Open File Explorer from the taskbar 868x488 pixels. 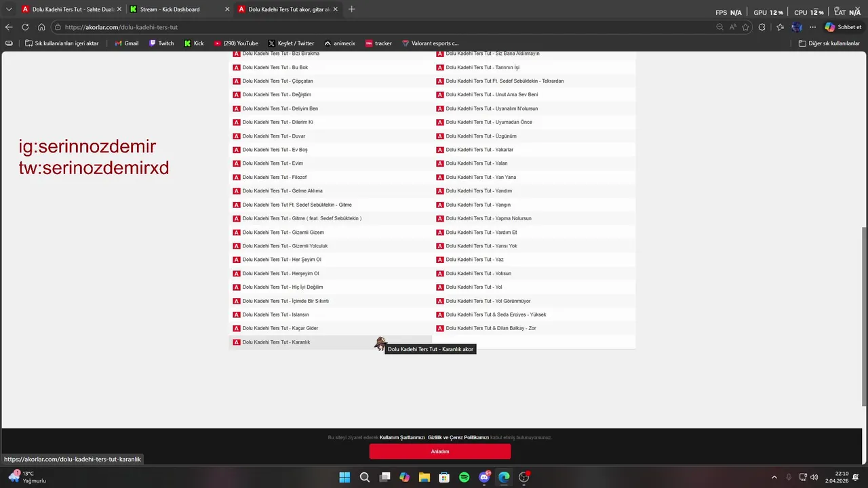coord(425,477)
